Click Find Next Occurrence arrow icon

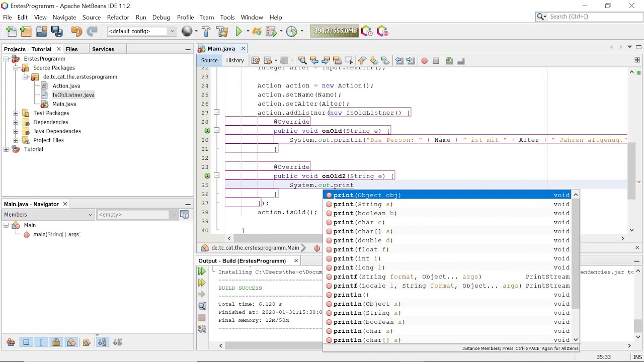(326, 61)
